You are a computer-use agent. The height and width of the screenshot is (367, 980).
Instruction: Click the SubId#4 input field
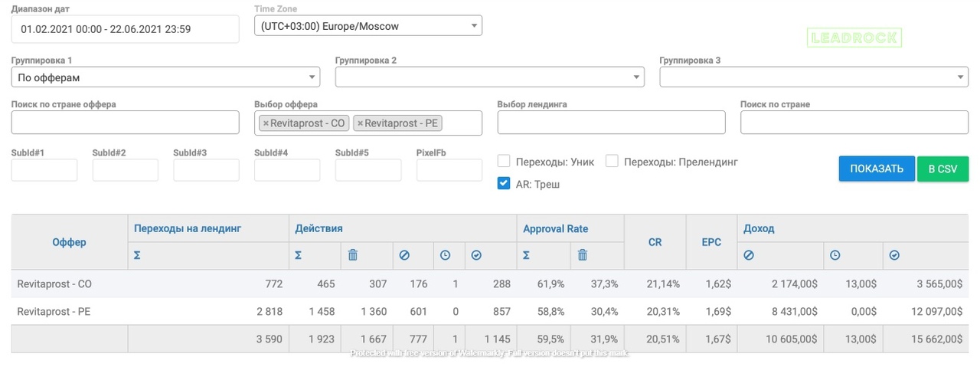(287, 170)
